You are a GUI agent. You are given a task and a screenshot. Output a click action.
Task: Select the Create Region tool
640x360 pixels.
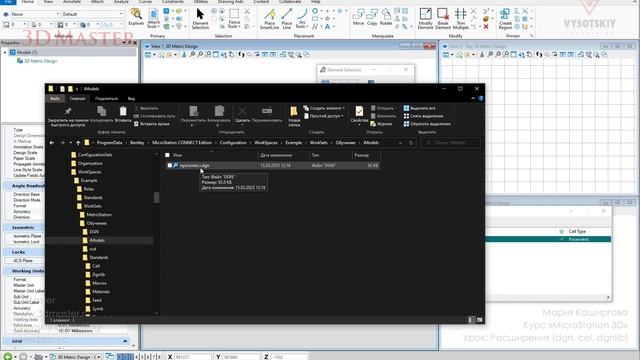(505, 19)
